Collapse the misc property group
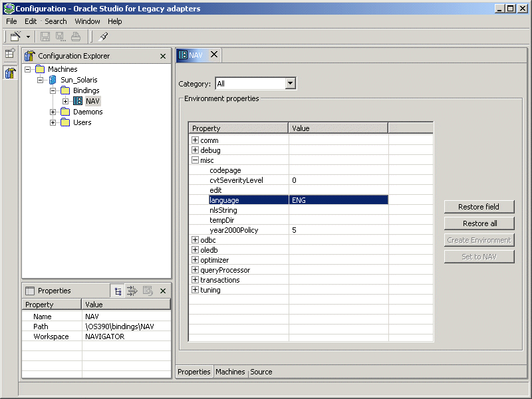This screenshot has height=399, width=532. coord(195,160)
